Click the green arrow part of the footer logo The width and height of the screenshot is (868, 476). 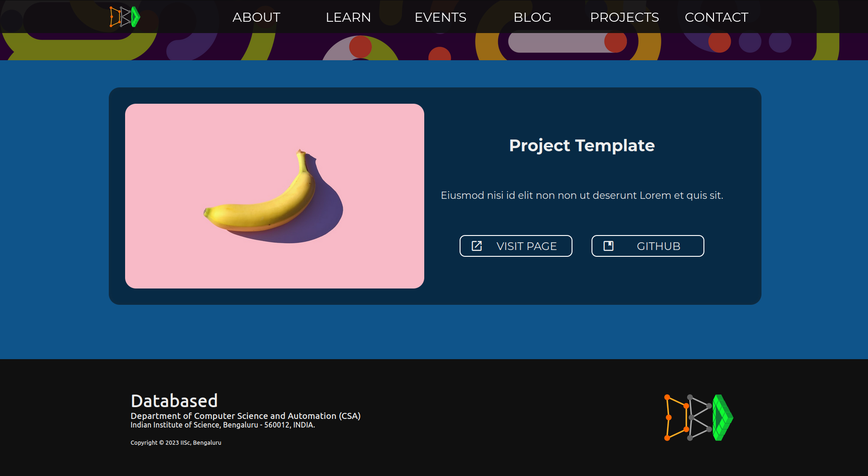[x=723, y=416]
